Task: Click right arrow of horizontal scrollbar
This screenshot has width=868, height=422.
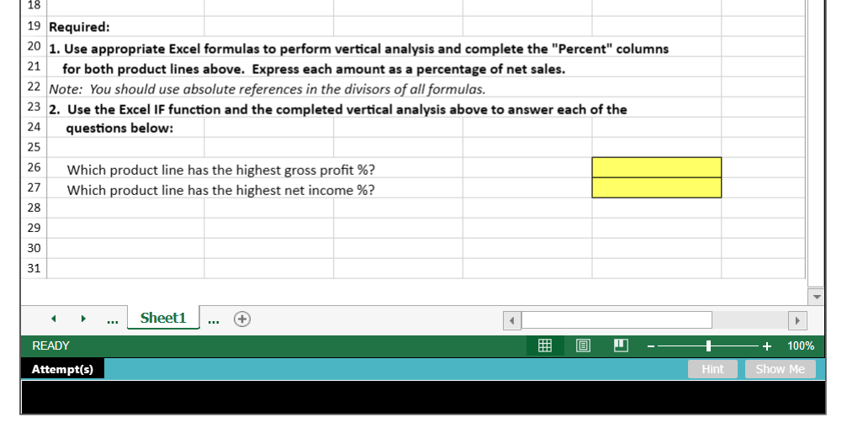Action: click(797, 320)
